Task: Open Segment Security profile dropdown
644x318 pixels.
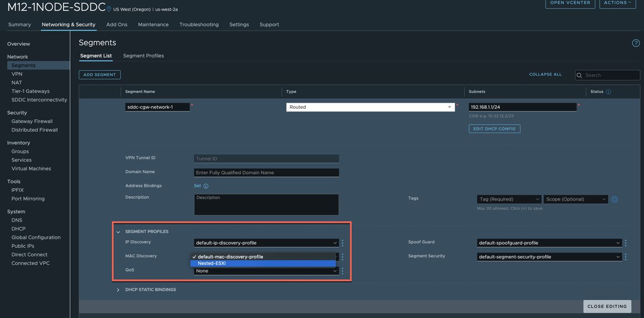Action: (549, 257)
